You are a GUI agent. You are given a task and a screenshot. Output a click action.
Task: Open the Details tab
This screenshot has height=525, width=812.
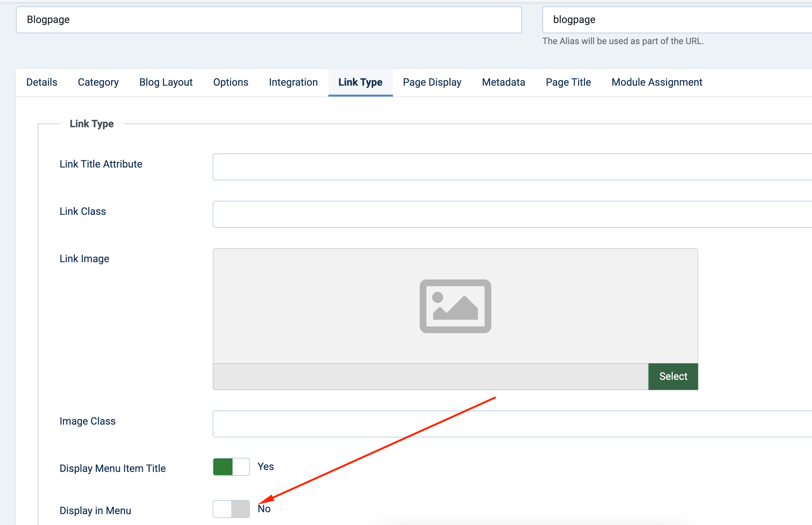[42, 82]
